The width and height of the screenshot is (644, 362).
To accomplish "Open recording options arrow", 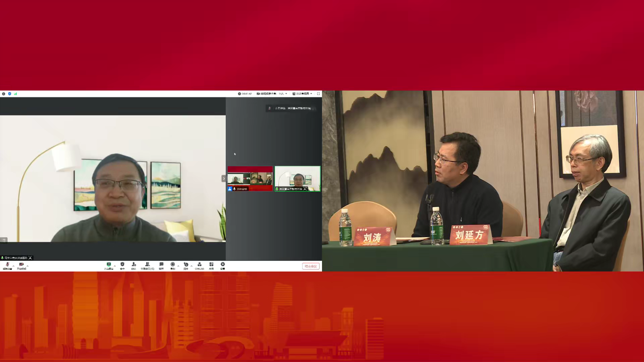I will [178, 266].
